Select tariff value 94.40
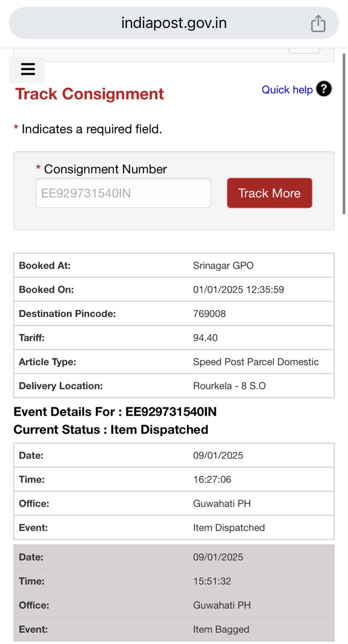The image size is (348, 644). click(x=205, y=338)
